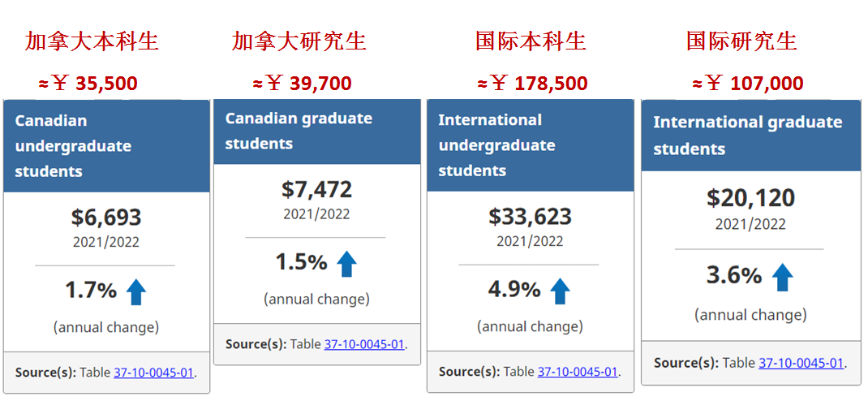Select the Canadian graduate students header
The image size is (868, 401).
coord(317,132)
